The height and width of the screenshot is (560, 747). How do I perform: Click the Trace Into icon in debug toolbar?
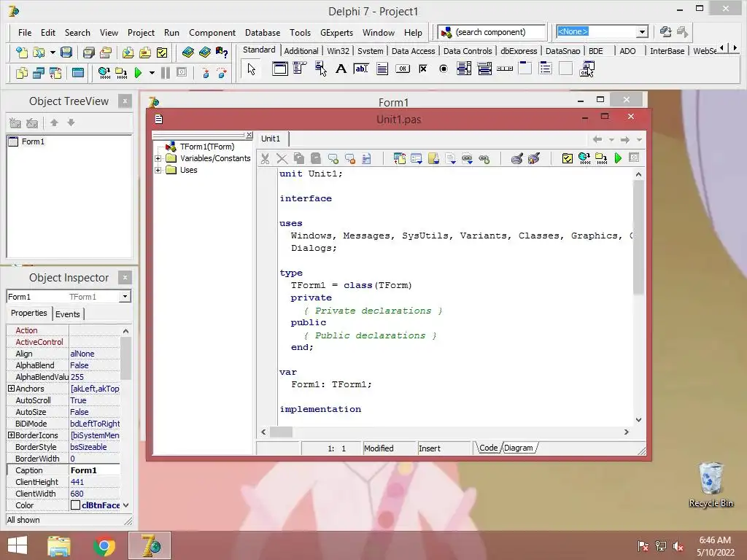pyautogui.click(x=205, y=73)
